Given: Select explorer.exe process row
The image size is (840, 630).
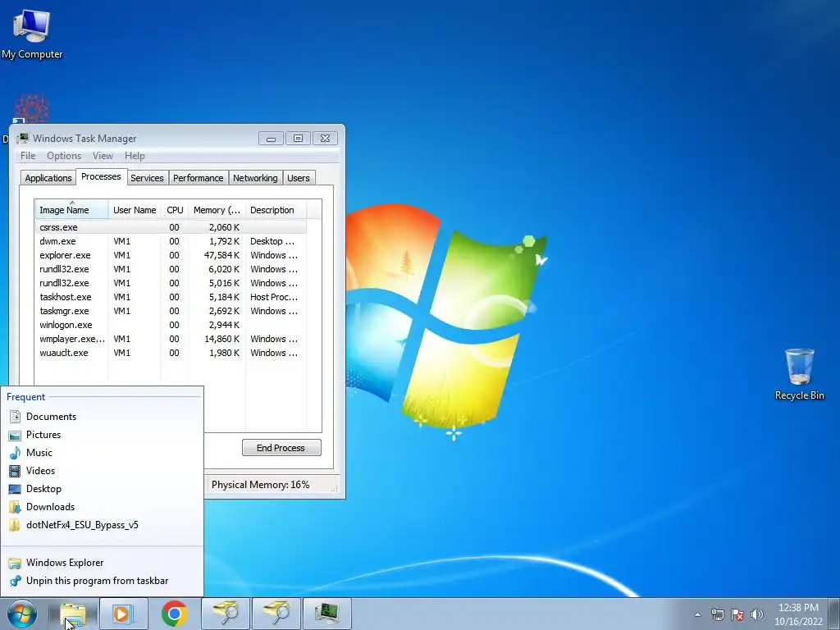Looking at the screenshot, I should tap(171, 255).
